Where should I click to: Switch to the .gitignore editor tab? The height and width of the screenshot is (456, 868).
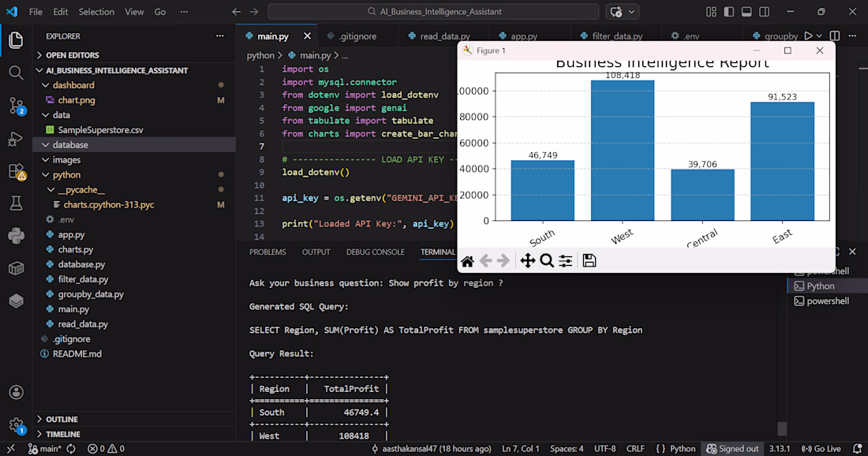(357, 36)
